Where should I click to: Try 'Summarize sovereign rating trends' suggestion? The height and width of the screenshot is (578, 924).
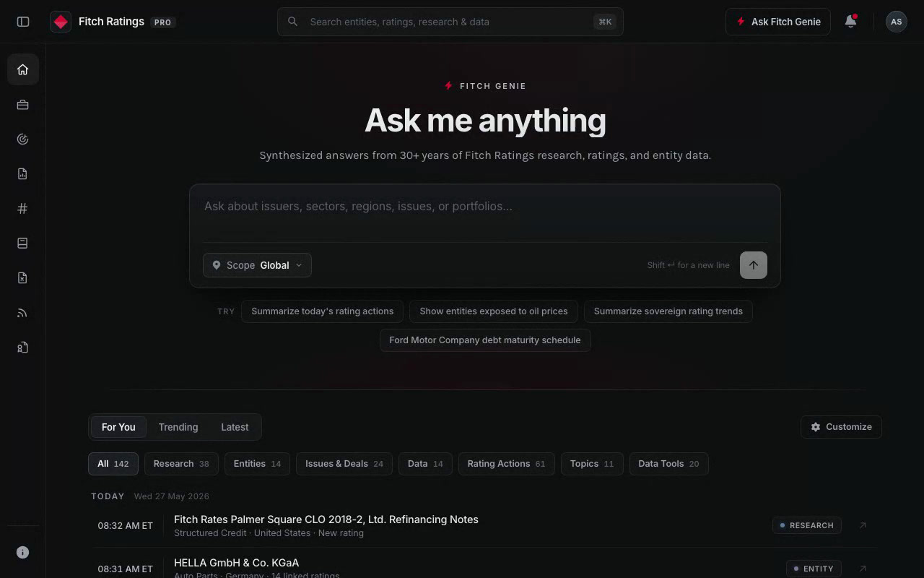pyautogui.click(x=668, y=311)
